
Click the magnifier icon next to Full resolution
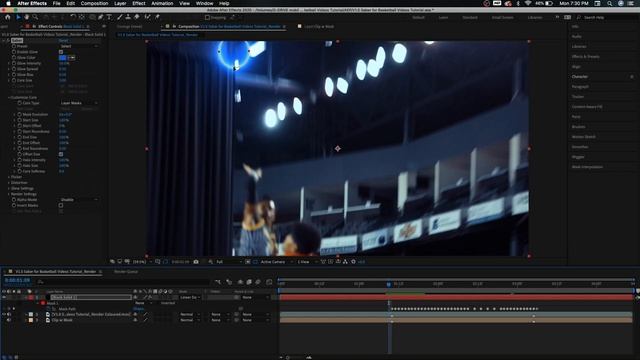[211, 262]
